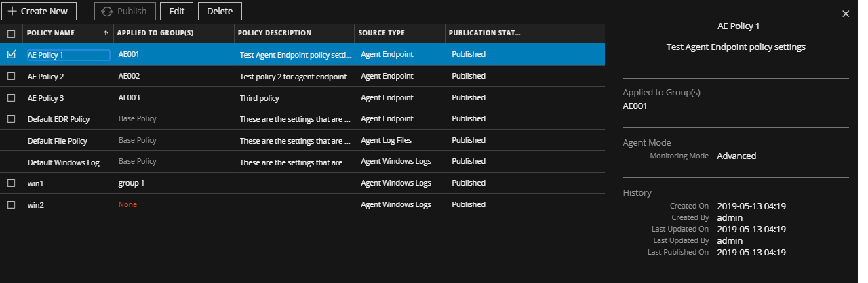Select the win1 policy name
Image resolution: width=868 pixels, height=283 pixels.
[x=35, y=183]
